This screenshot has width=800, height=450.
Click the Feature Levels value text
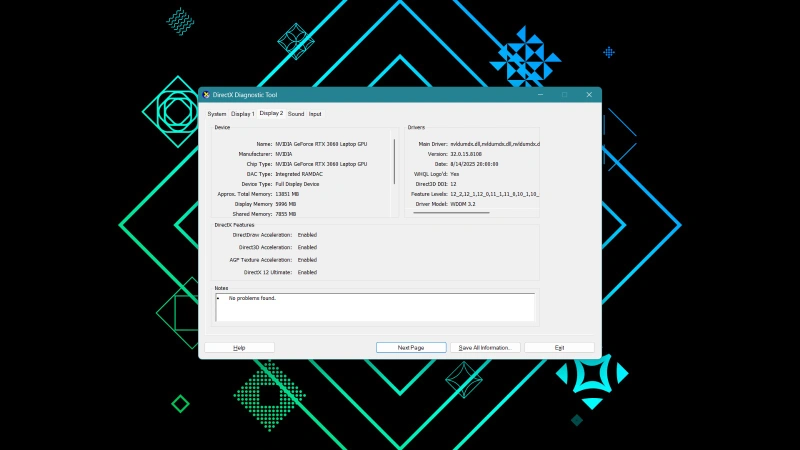coord(494,194)
